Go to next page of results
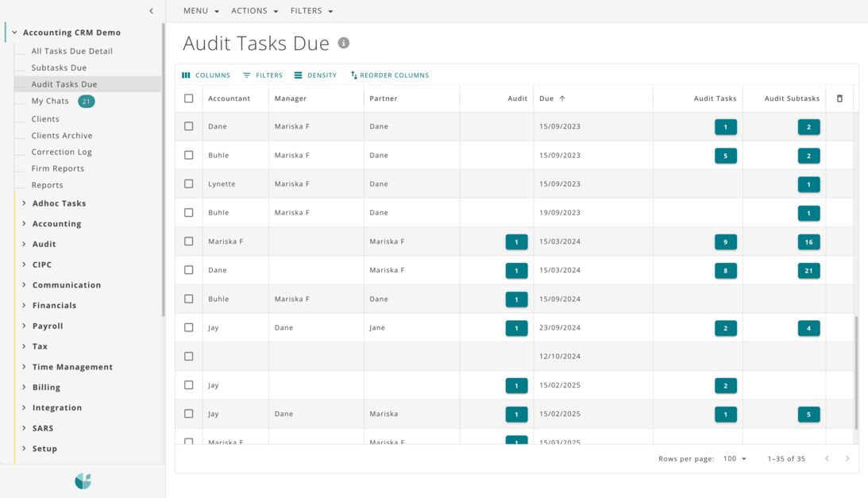 (x=847, y=459)
